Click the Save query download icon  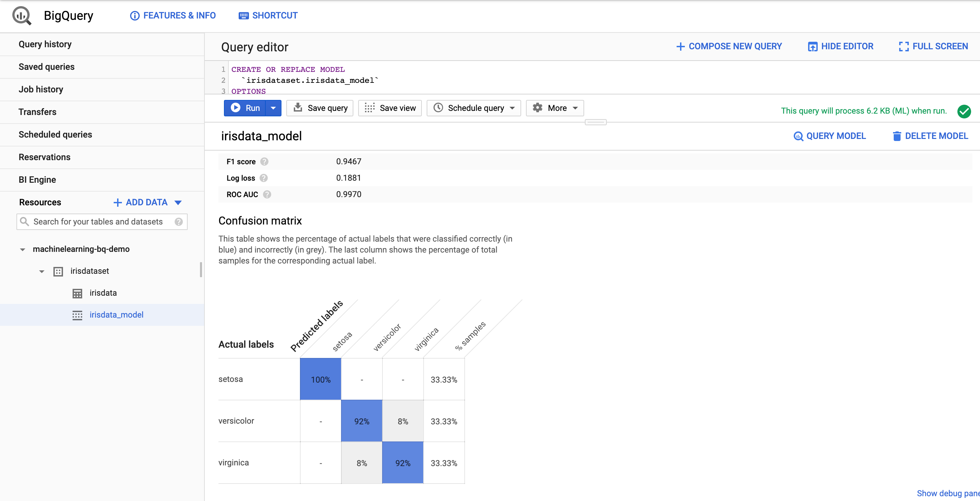(x=298, y=108)
